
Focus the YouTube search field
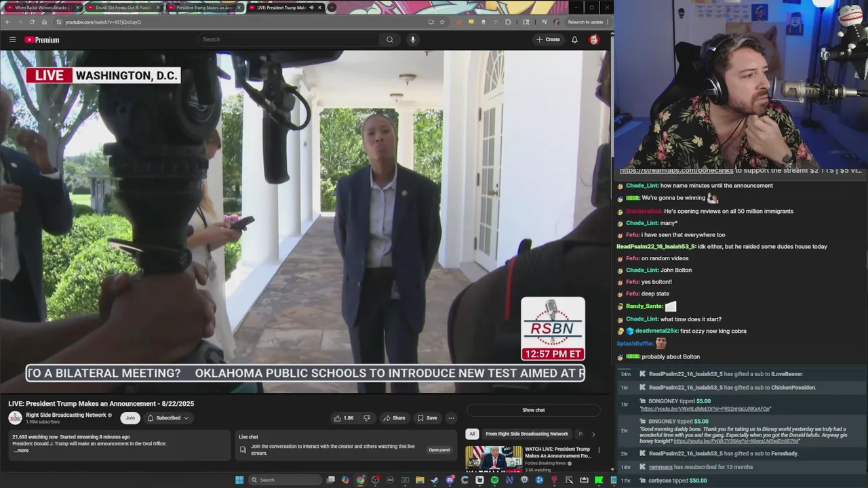point(288,39)
